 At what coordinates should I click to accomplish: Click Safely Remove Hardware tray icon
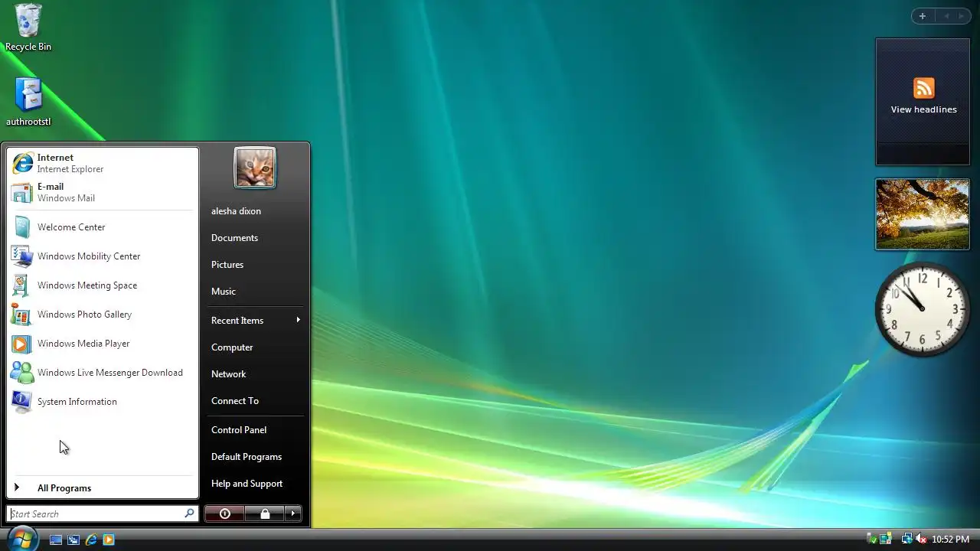(x=872, y=540)
